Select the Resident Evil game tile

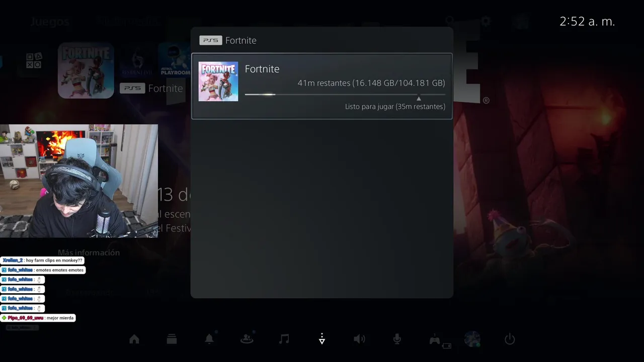136,60
